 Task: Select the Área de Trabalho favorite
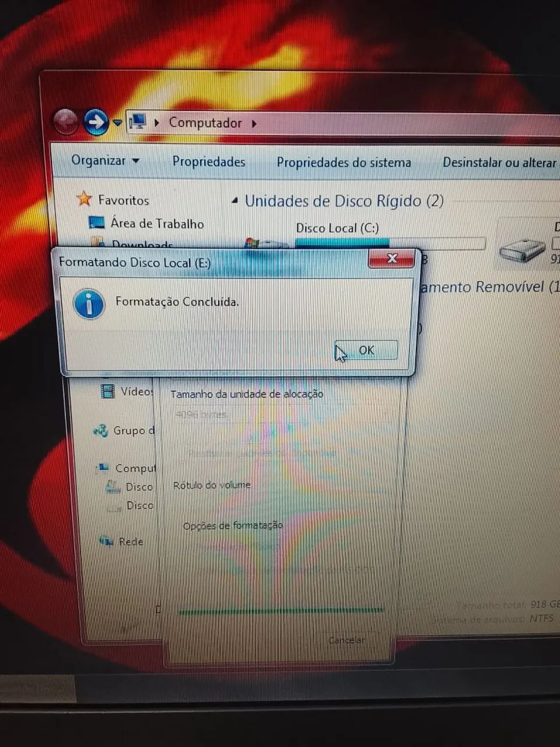tap(157, 224)
